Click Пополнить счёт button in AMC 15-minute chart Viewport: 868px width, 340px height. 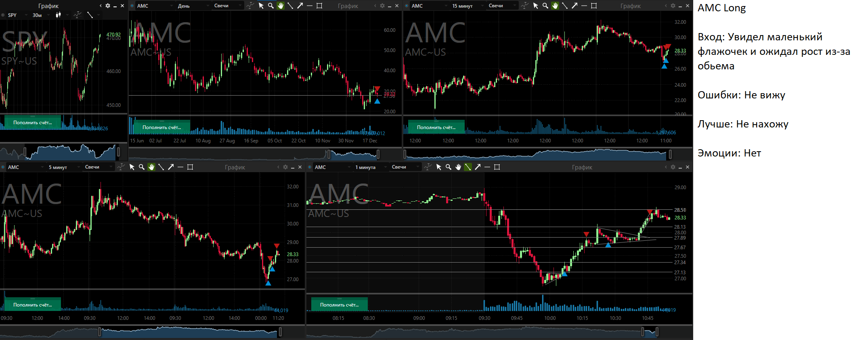[436, 127]
